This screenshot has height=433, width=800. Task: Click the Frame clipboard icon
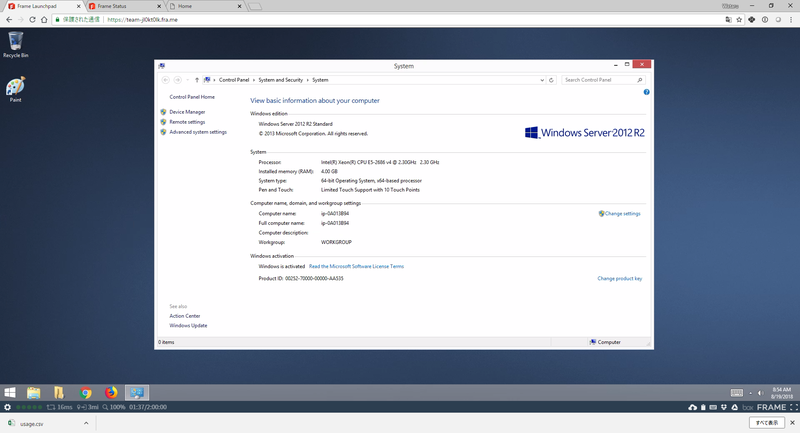point(703,407)
